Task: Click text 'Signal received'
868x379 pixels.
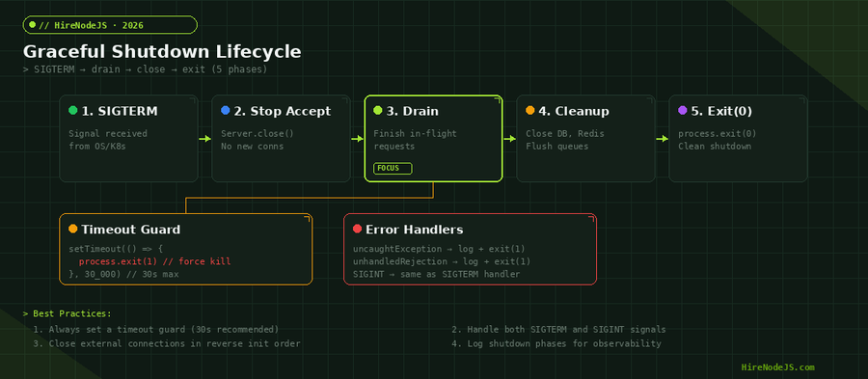Action: [108, 133]
